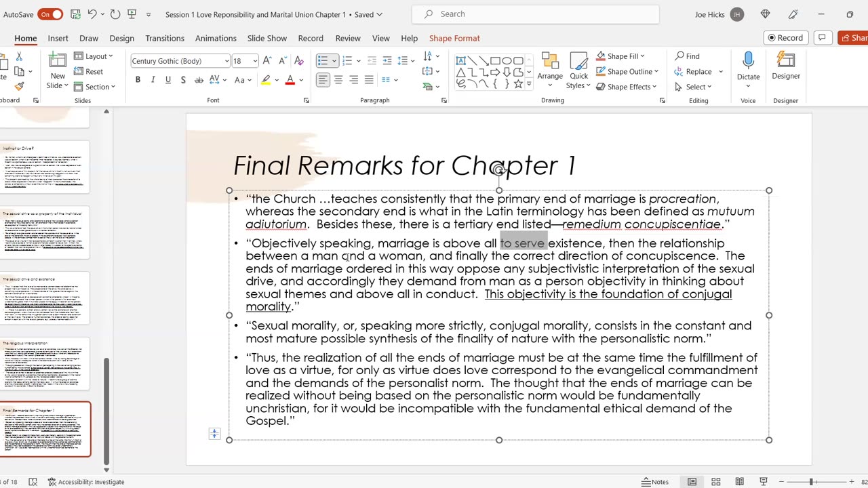Open the Arrange dropdown
Viewport: 868px width, 488px height.
pos(550,70)
